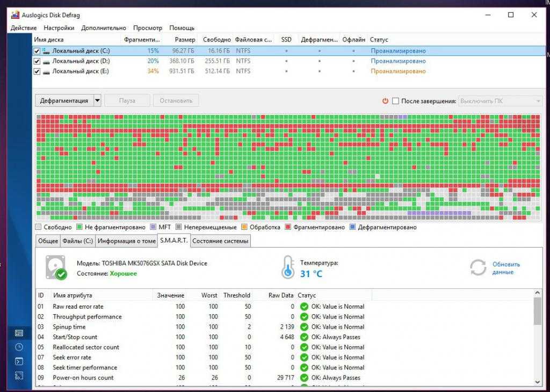Uncheck the Локальный диск (D:) checkbox
This screenshot has width=550, height=392.
click(37, 61)
